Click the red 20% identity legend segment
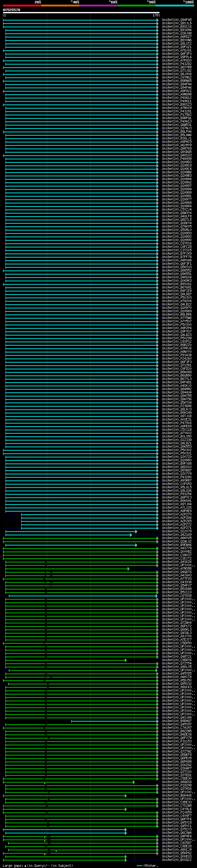 [22, 6]
